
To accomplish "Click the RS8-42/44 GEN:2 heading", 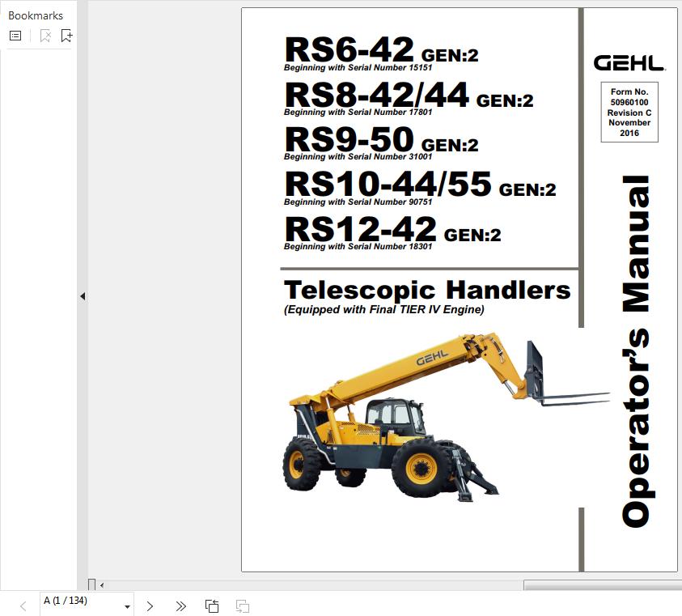I will pyautogui.click(x=409, y=95).
